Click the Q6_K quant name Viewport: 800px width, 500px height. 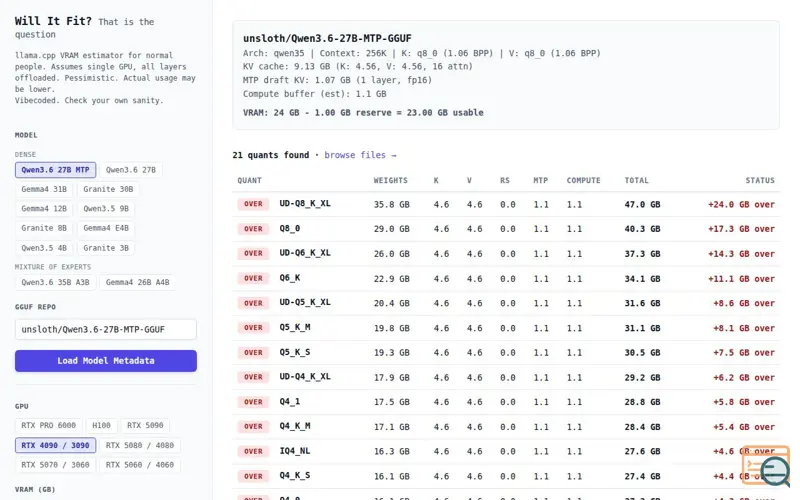pyautogui.click(x=289, y=278)
